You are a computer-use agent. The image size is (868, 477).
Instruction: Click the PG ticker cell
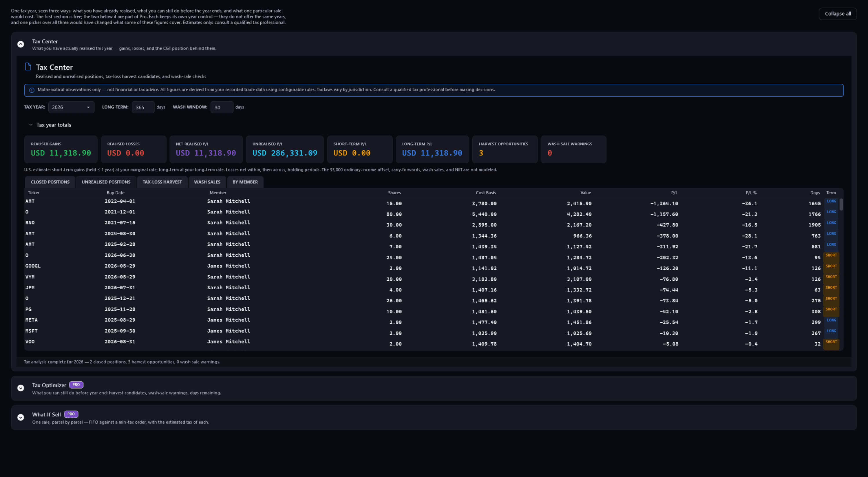[28, 309]
